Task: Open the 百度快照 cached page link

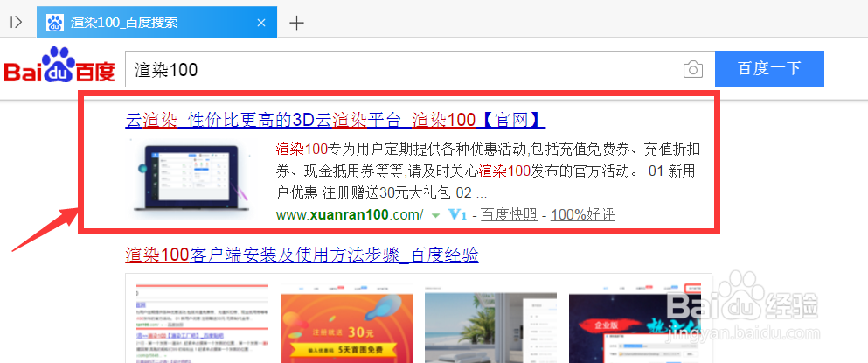Action: coord(509,214)
